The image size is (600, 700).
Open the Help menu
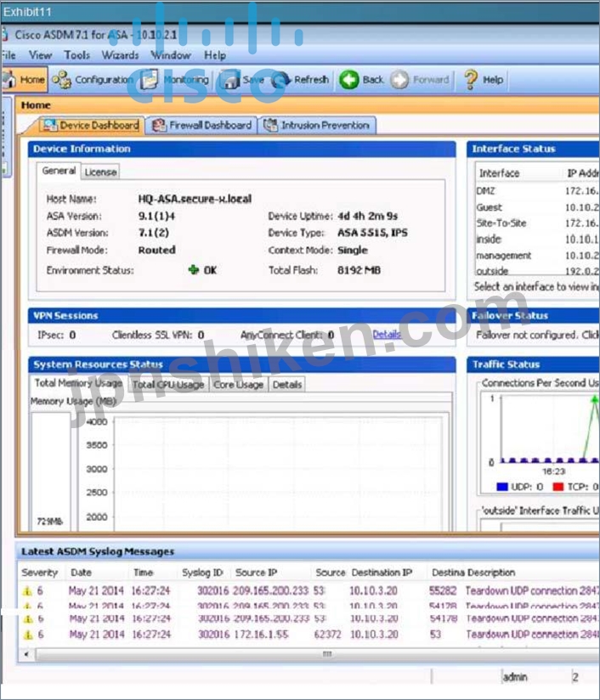tap(215, 55)
